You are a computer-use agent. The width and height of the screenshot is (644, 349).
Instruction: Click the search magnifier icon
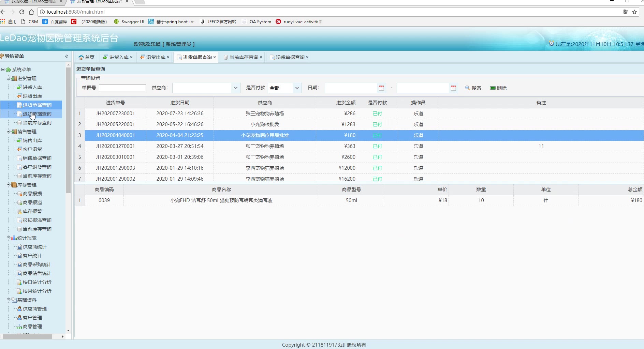point(468,88)
